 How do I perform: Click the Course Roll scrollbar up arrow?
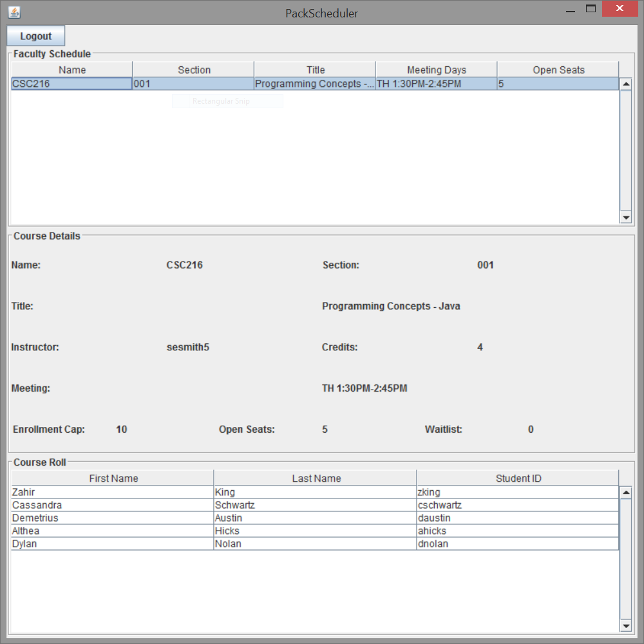pyautogui.click(x=626, y=491)
